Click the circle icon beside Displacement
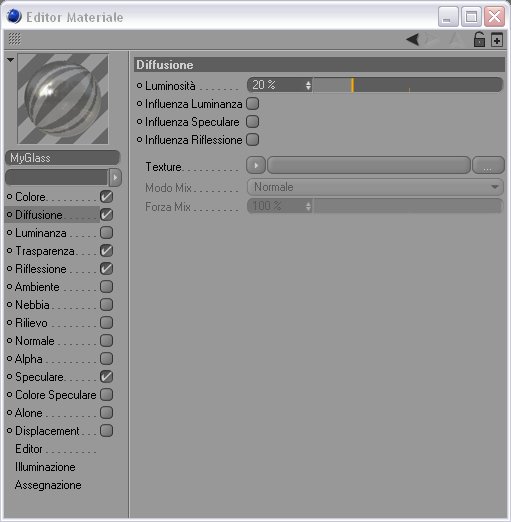The height and width of the screenshot is (522, 511). click(10, 431)
